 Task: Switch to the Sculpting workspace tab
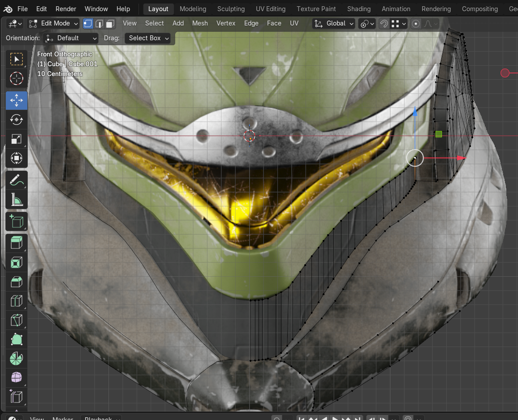[231, 9]
